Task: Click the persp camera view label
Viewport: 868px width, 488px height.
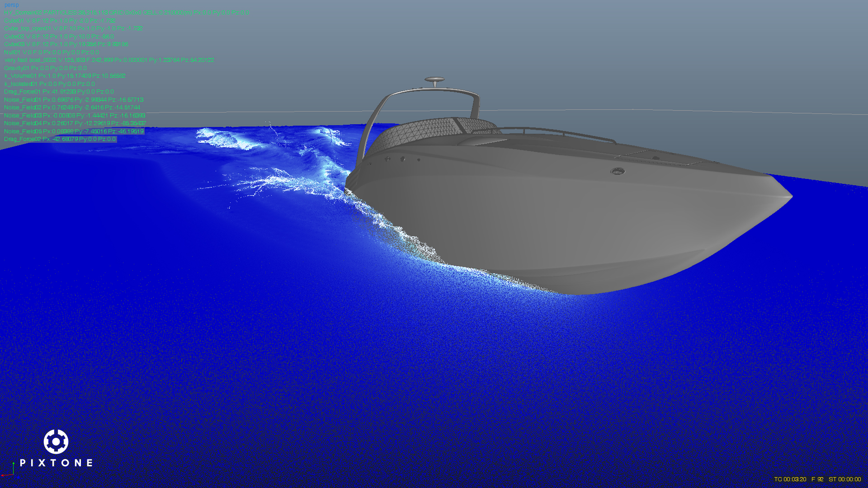Action: (11, 5)
